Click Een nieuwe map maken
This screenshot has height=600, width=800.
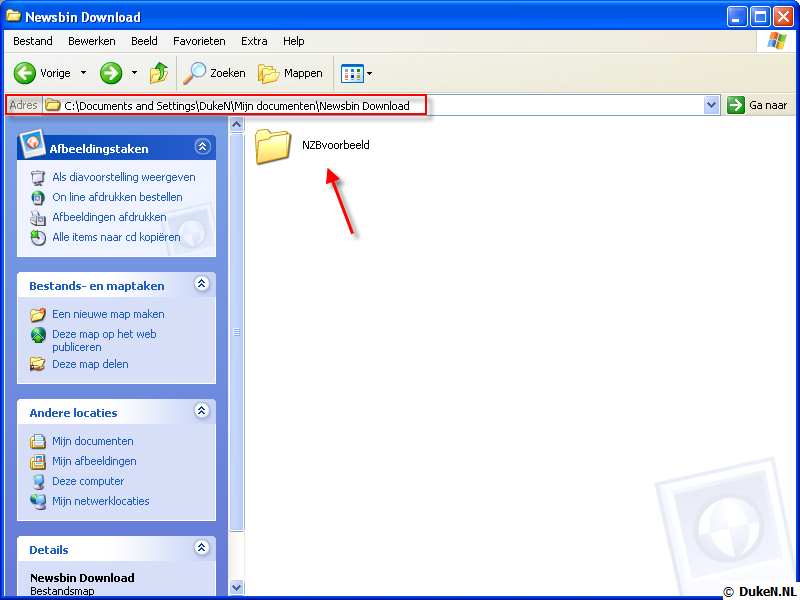(x=108, y=314)
